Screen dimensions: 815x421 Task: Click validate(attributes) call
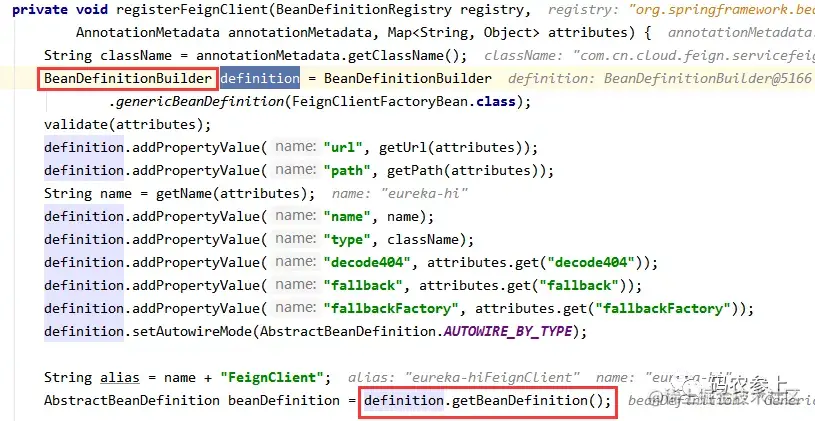[x=124, y=125]
